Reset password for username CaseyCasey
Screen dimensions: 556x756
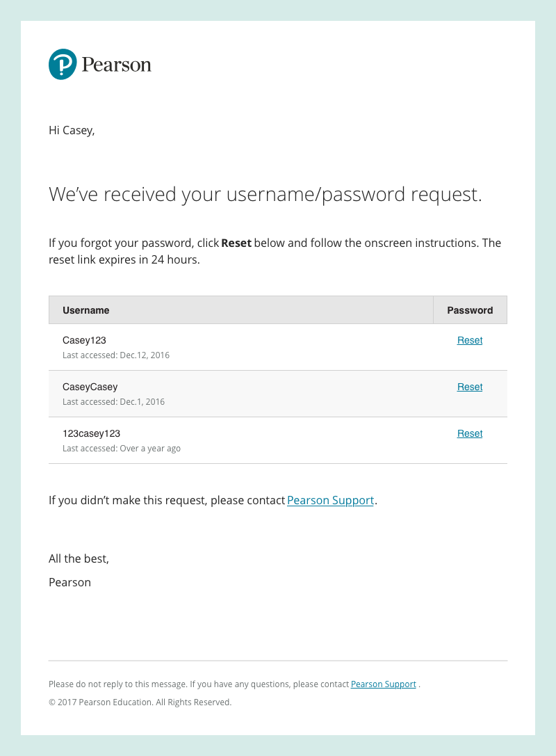pyautogui.click(x=470, y=387)
